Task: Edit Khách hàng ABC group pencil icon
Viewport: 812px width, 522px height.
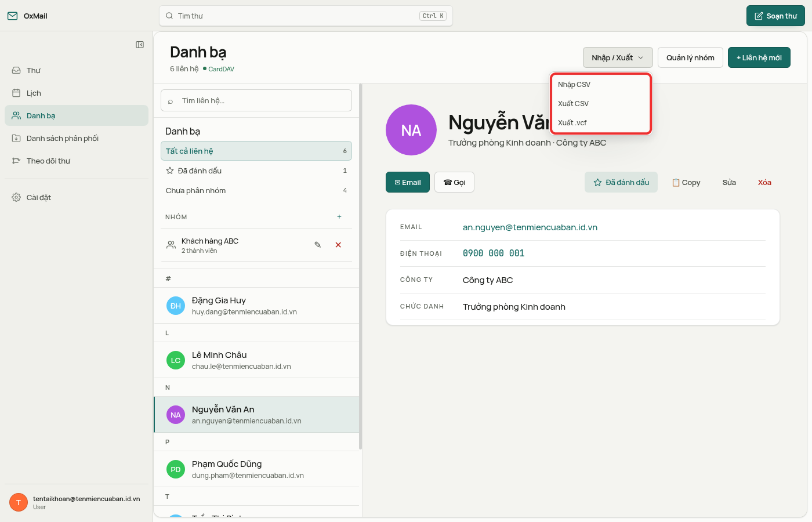Action: click(x=318, y=245)
